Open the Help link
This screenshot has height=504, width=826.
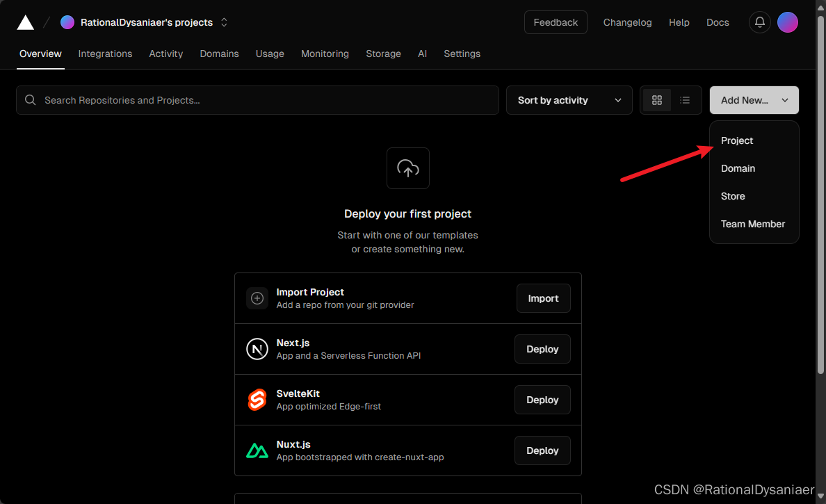[679, 22]
